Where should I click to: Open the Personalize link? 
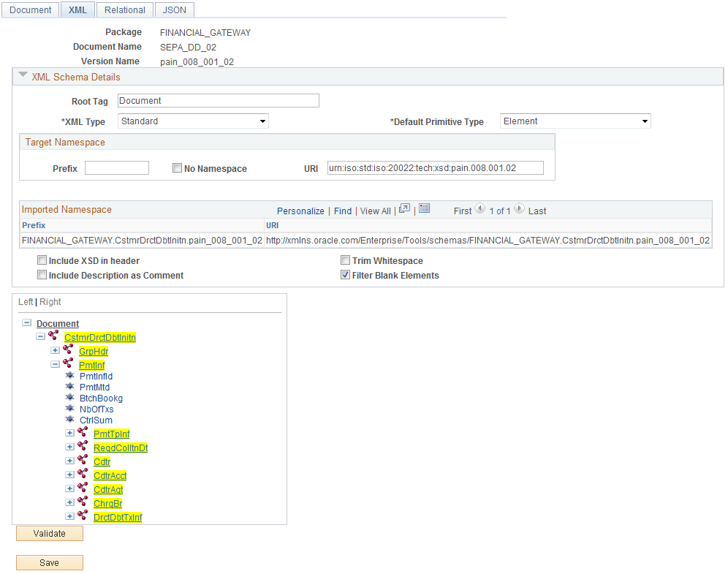(300, 210)
